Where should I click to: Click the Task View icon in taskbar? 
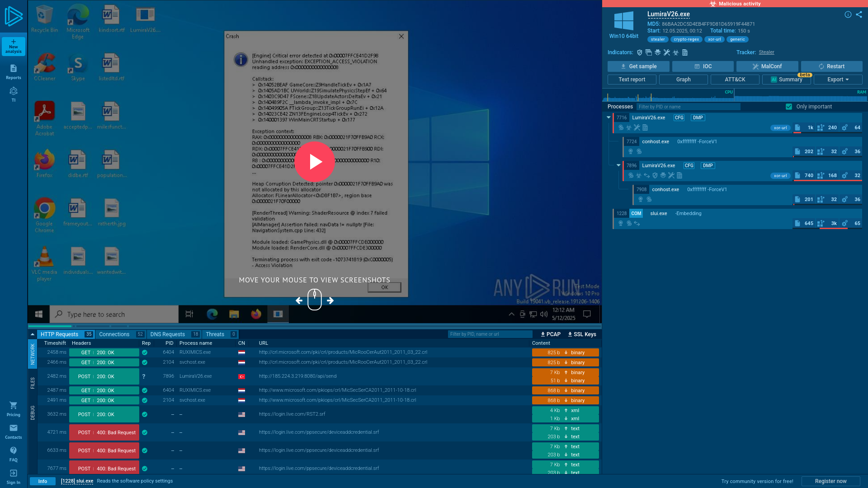point(189,314)
